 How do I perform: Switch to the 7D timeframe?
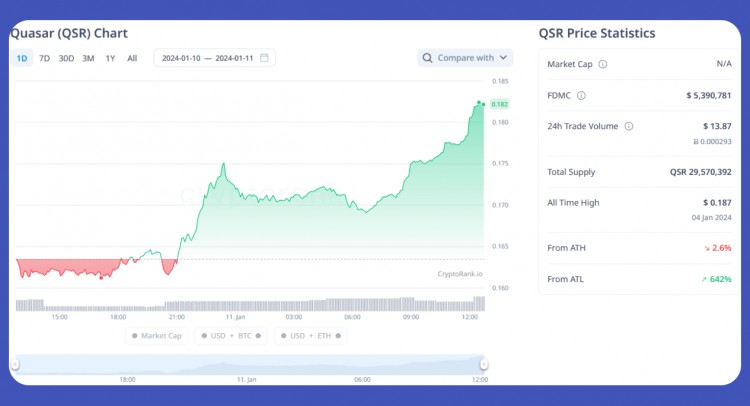pos(44,58)
